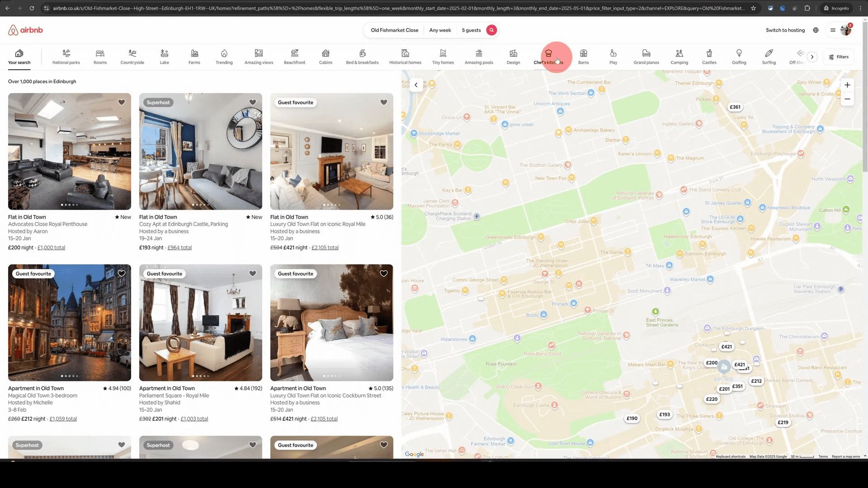Select the £190 map price pin

tap(632, 418)
